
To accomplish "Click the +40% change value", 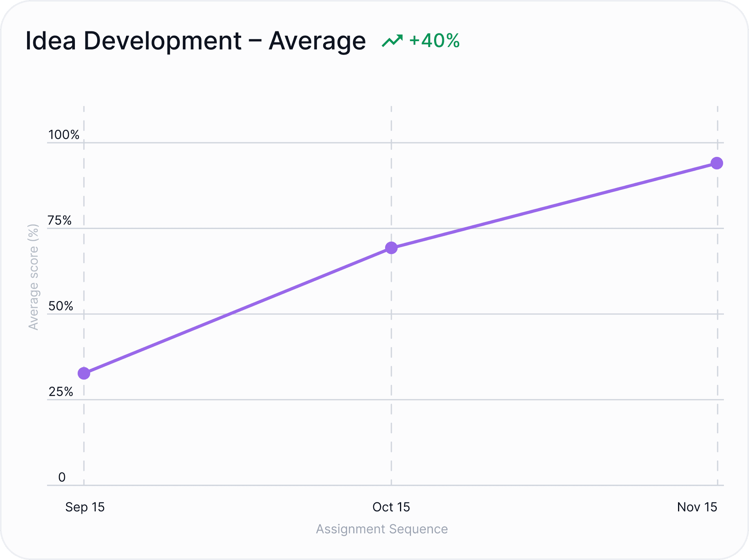I will tap(434, 41).
